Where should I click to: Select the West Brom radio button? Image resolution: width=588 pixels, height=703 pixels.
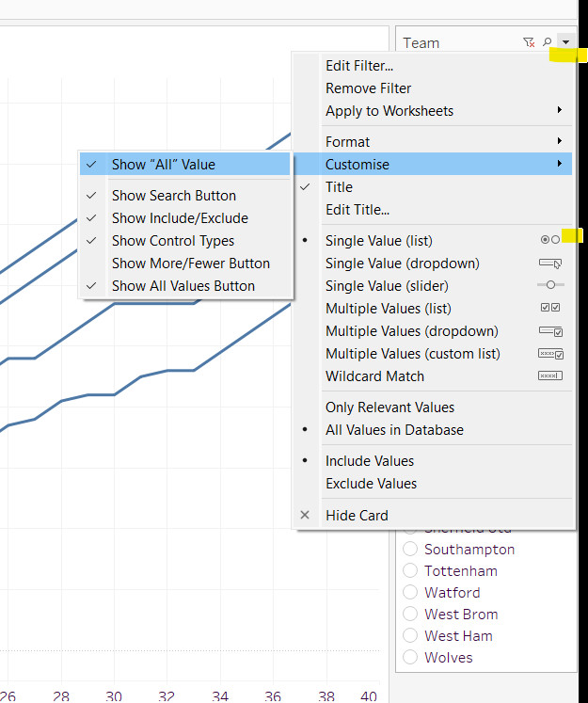click(410, 614)
